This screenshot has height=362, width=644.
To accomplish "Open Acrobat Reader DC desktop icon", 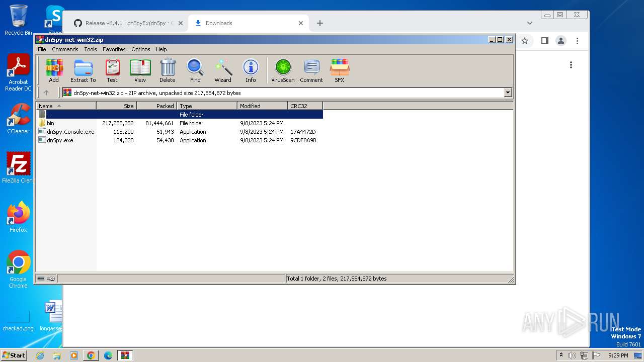I will (x=18, y=73).
